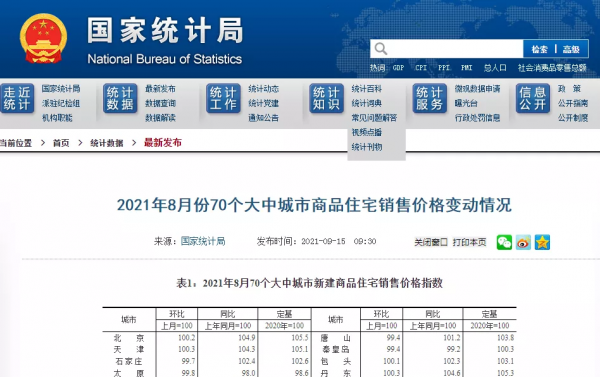
Task: Open 最新发布 under 统计数据 menu
Action: click(160, 89)
